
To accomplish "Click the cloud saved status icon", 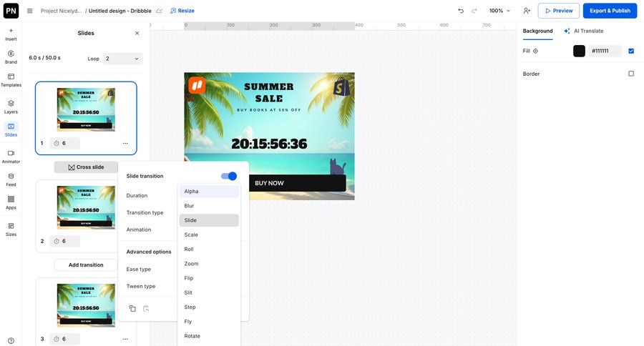I will click(160, 11).
